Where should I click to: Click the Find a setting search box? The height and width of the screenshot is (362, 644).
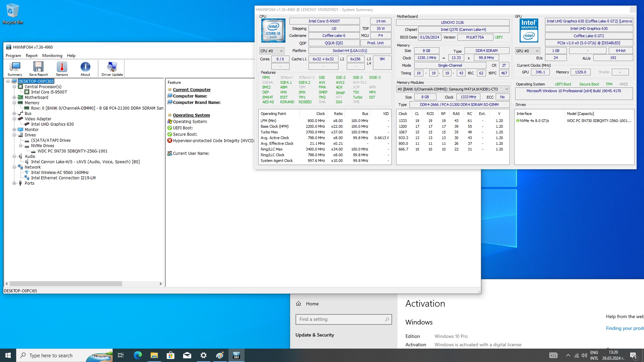click(343, 319)
